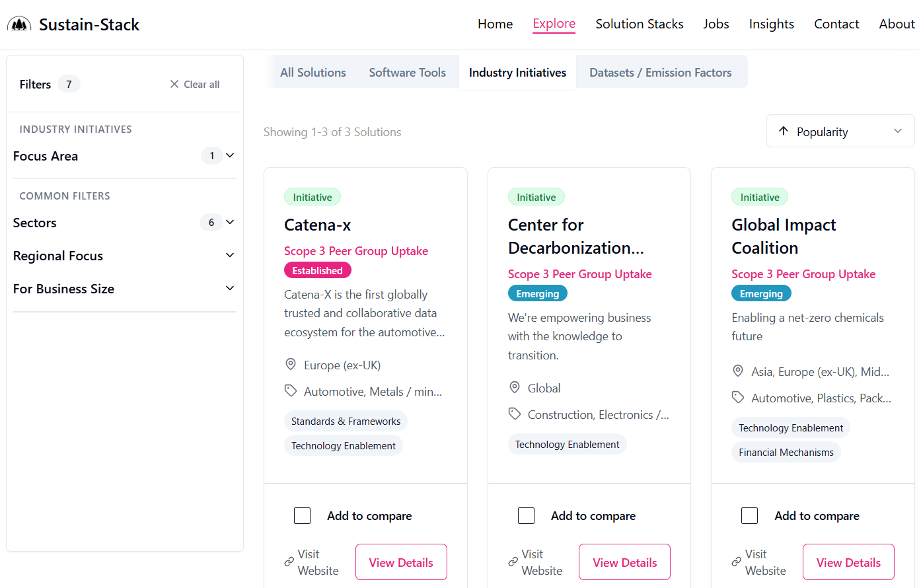Go to Home in the navigation
Screen dimensions: 919x588
coord(495,24)
